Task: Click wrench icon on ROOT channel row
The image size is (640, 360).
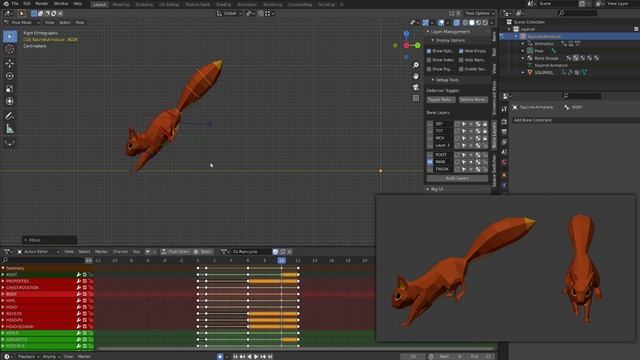Action: (x=78, y=275)
